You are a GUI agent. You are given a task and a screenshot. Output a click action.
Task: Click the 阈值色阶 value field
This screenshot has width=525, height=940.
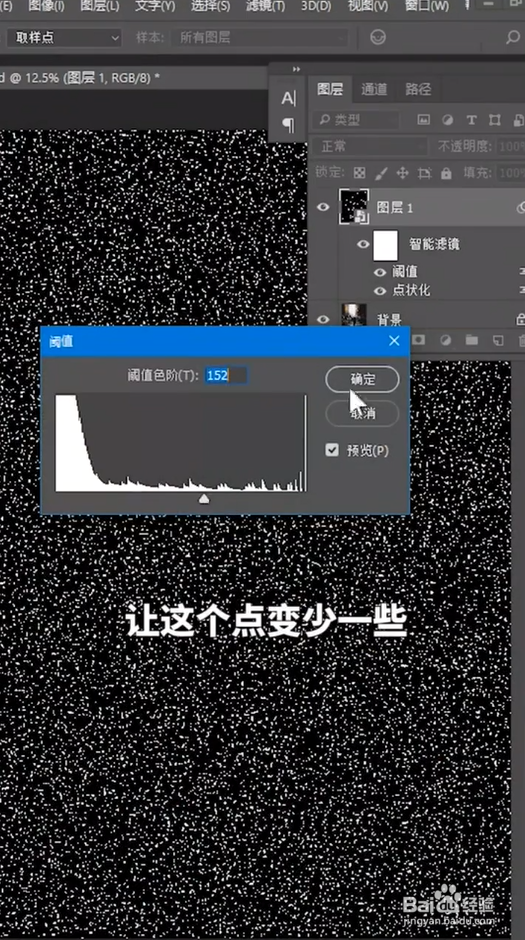click(x=226, y=376)
